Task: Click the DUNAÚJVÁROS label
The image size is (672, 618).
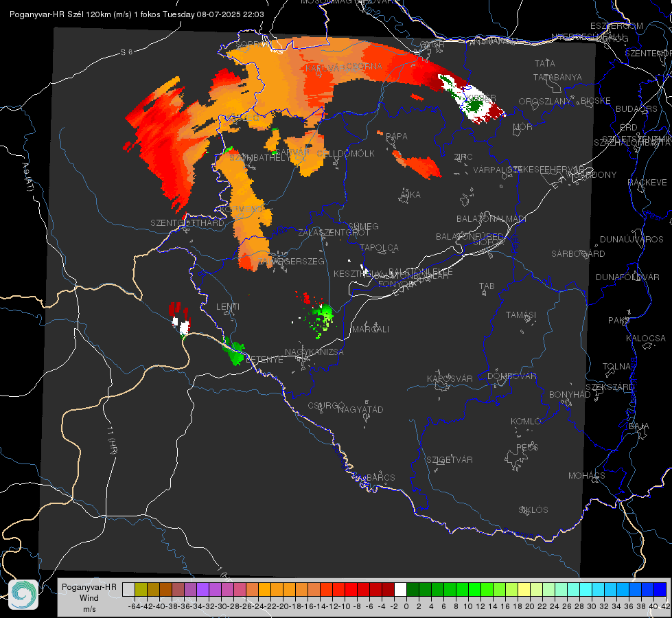Action: [632, 240]
